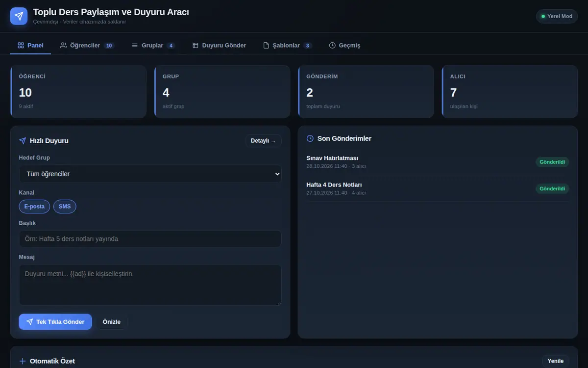Focus the Başlık input field

[150, 239]
